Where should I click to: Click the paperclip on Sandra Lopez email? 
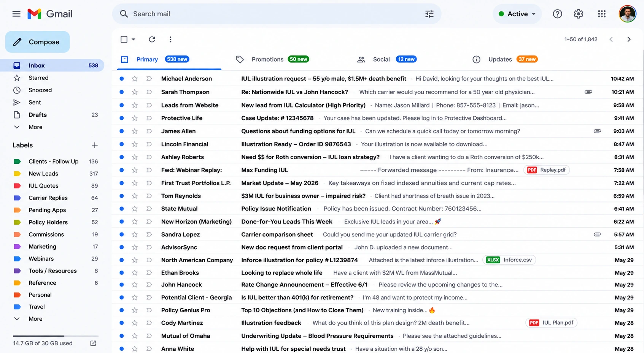tap(597, 234)
